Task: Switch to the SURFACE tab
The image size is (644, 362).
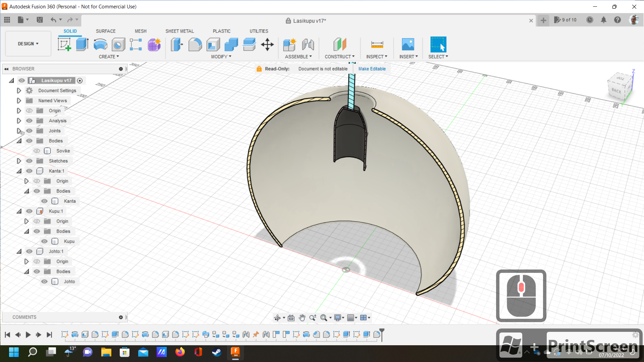Action: coord(106,31)
